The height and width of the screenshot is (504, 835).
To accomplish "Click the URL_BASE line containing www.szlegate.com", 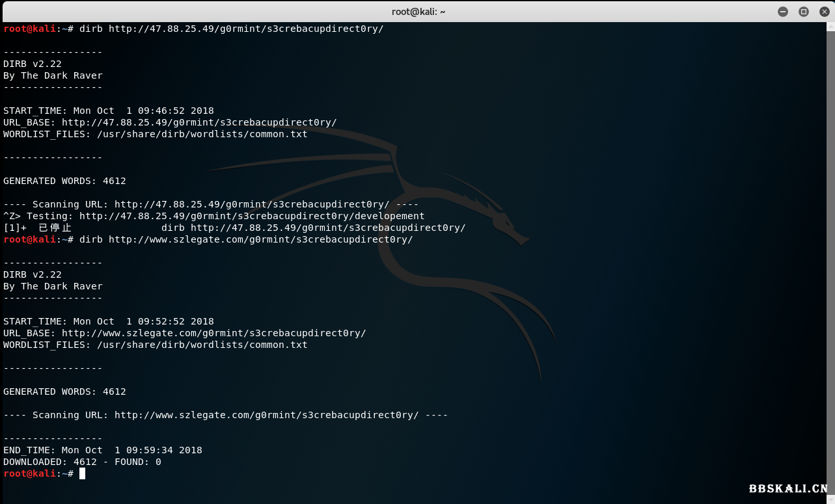I will click(184, 333).
